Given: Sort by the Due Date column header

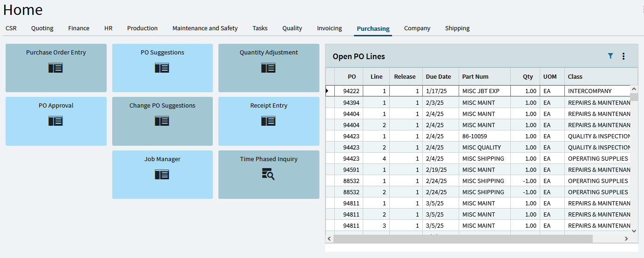Looking at the screenshot, I should tap(438, 76).
